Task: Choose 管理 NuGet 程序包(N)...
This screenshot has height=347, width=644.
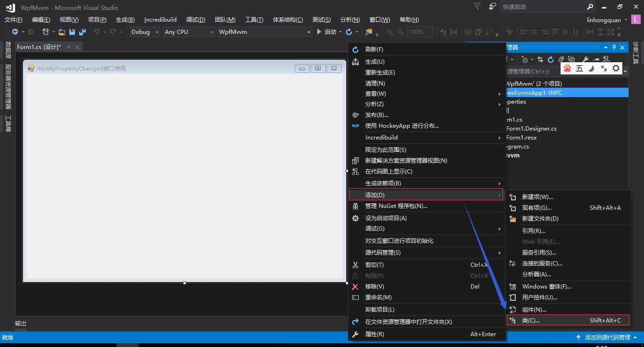Action: pyautogui.click(x=426, y=206)
